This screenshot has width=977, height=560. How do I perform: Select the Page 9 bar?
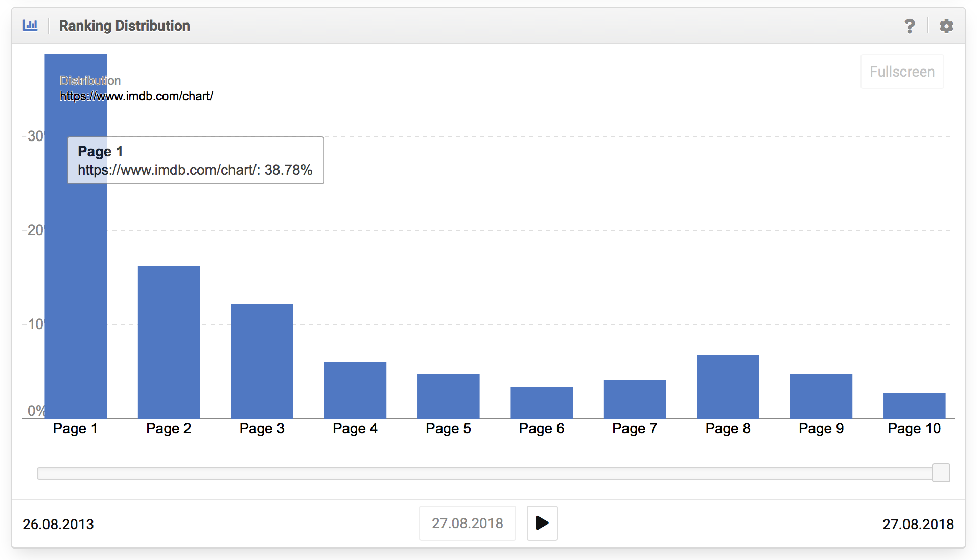[x=821, y=396]
